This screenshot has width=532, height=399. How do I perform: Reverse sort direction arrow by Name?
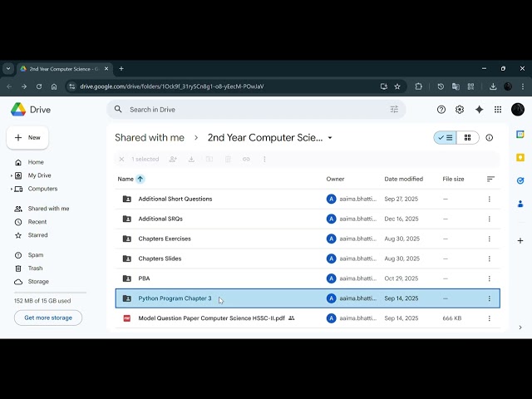tap(140, 180)
